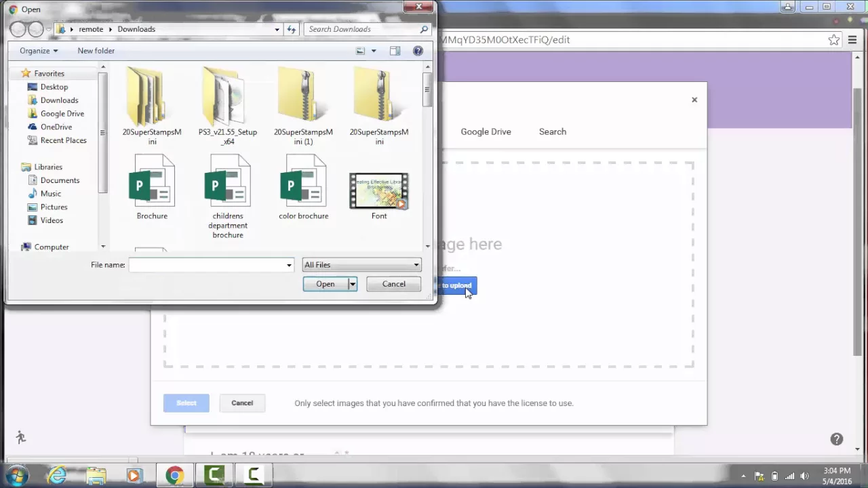Click Cancel in the Open dialog
This screenshot has height=488, width=868.
(393, 284)
